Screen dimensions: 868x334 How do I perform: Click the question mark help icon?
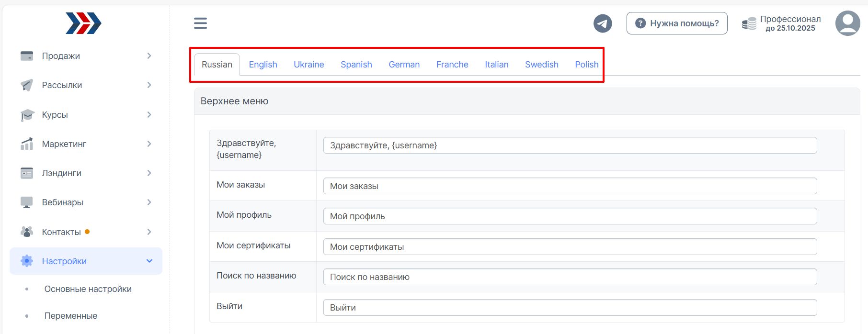(x=640, y=23)
